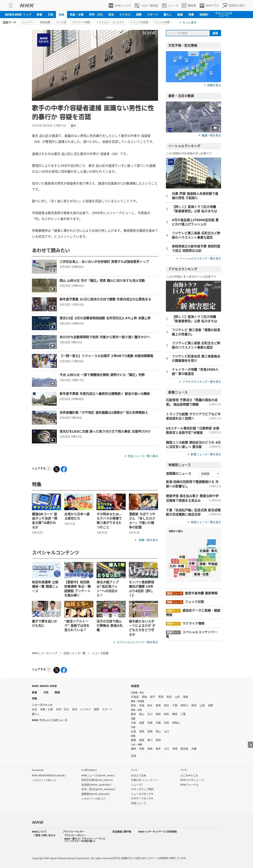Image resolution: width=253 pixels, height=868 pixels.
Task: Click the ミャンマー keyword tag
Action: 28,23
